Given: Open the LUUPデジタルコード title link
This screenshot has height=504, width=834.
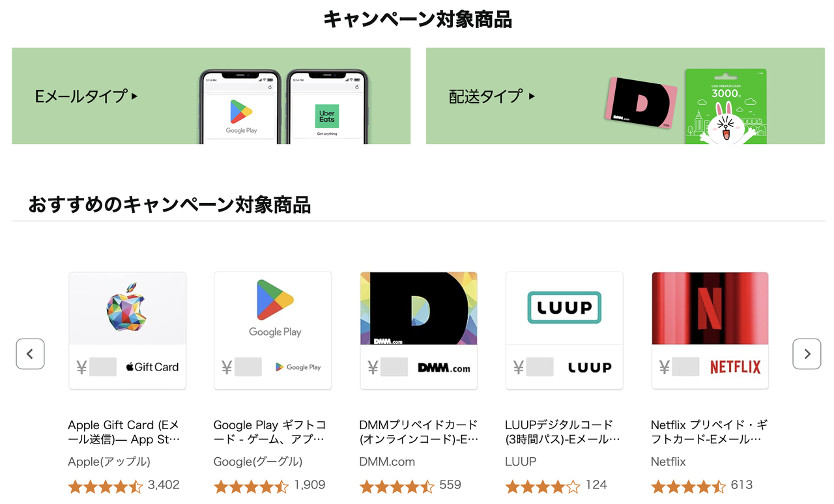Looking at the screenshot, I should [563, 432].
